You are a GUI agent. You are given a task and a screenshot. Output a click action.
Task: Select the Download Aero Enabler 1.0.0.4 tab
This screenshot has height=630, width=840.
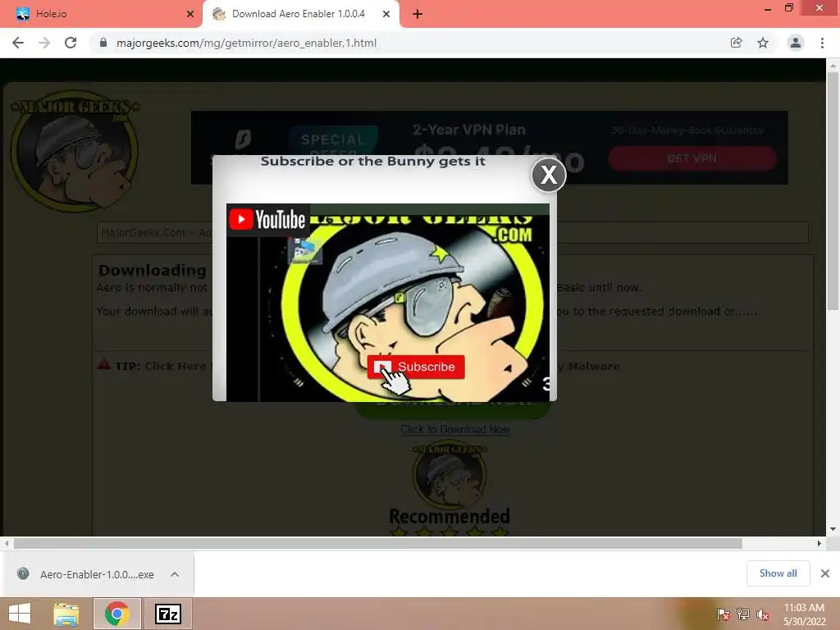pos(299,14)
